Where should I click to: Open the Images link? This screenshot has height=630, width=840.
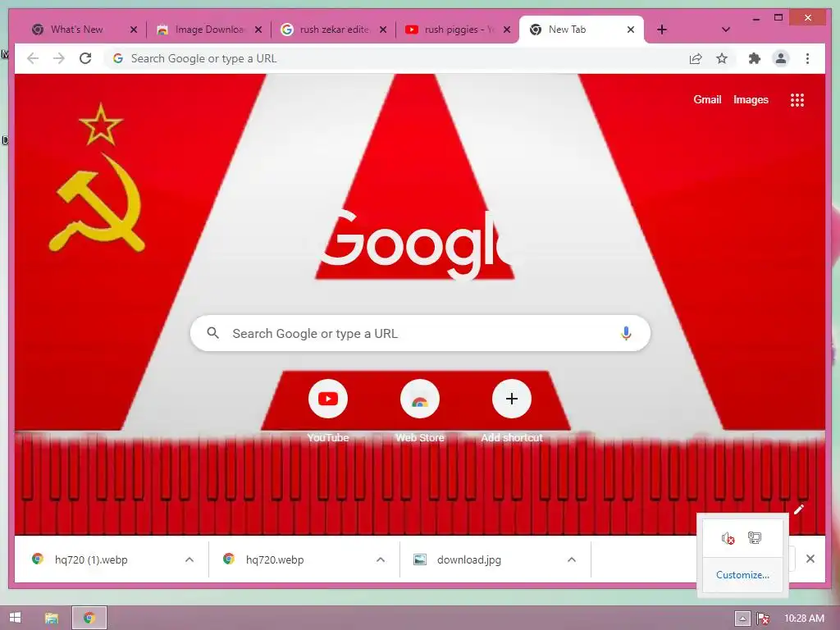(751, 99)
